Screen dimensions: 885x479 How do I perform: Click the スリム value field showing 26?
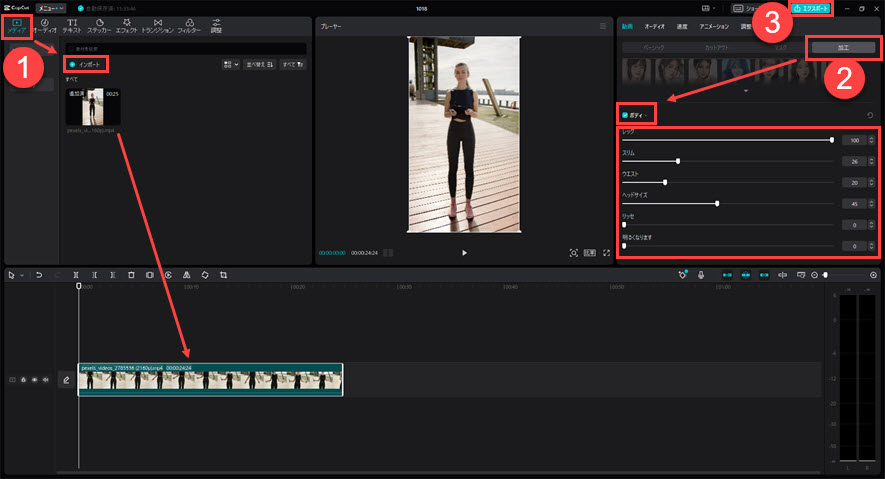tap(855, 161)
